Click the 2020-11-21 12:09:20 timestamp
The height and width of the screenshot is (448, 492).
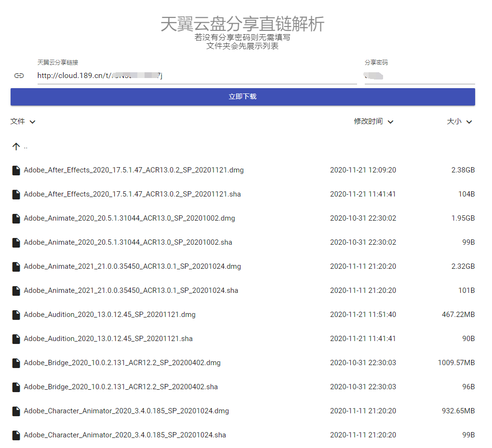click(363, 170)
